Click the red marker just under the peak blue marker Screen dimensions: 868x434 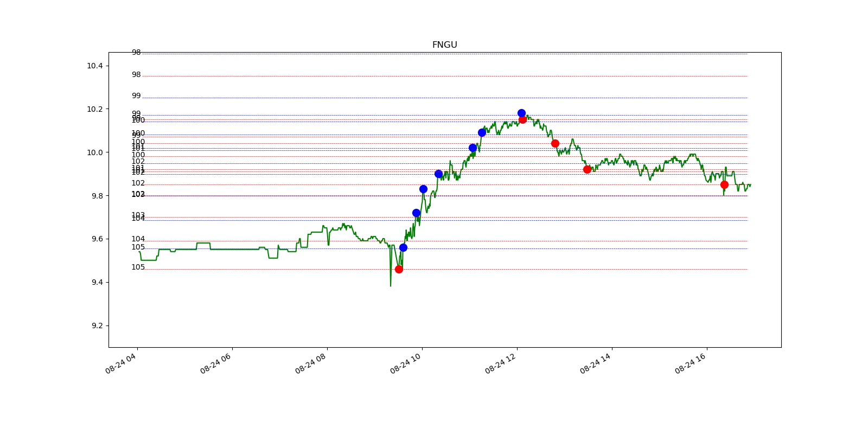(522, 119)
